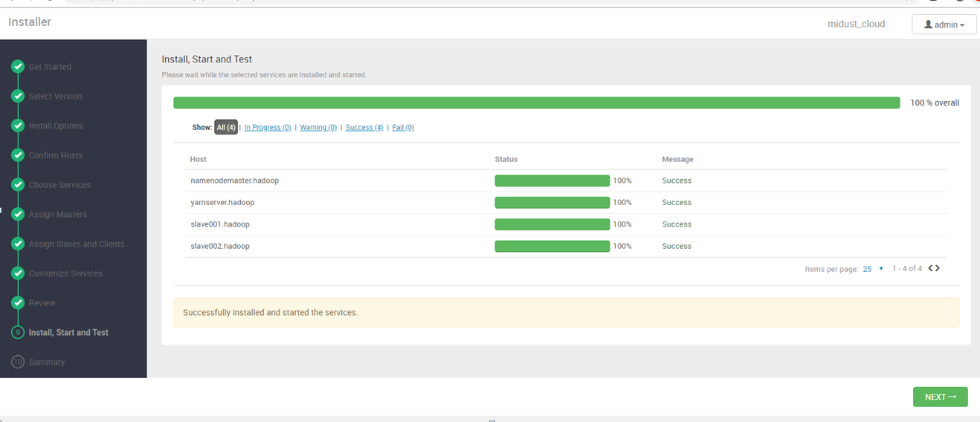Open the Review wizard step
This screenshot has height=422, width=980.
(42, 303)
